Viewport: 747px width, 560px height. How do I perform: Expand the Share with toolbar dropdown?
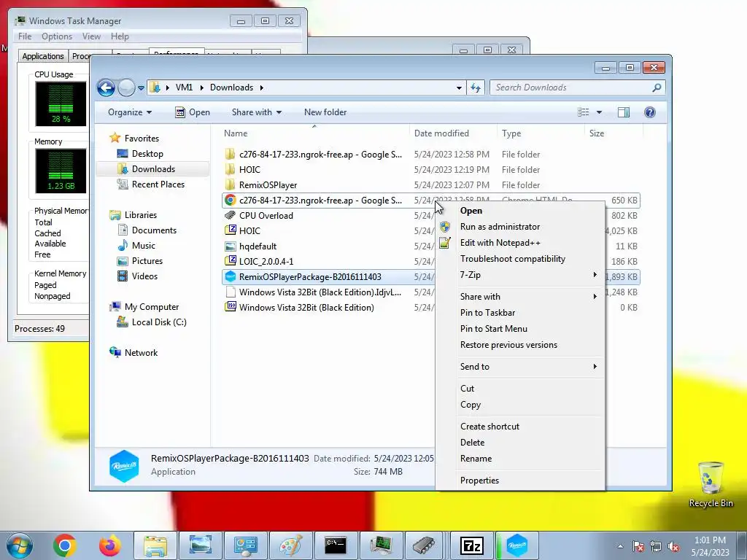pyautogui.click(x=256, y=112)
